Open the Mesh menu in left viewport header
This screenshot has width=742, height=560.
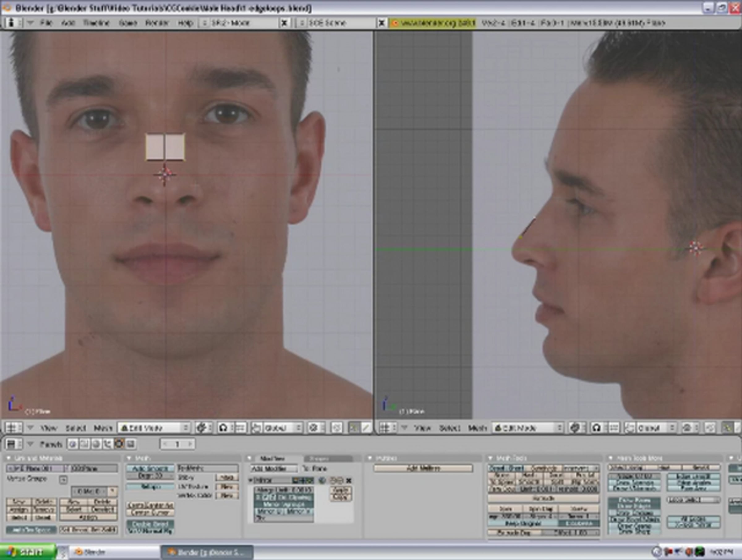click(x=103, y=428)
